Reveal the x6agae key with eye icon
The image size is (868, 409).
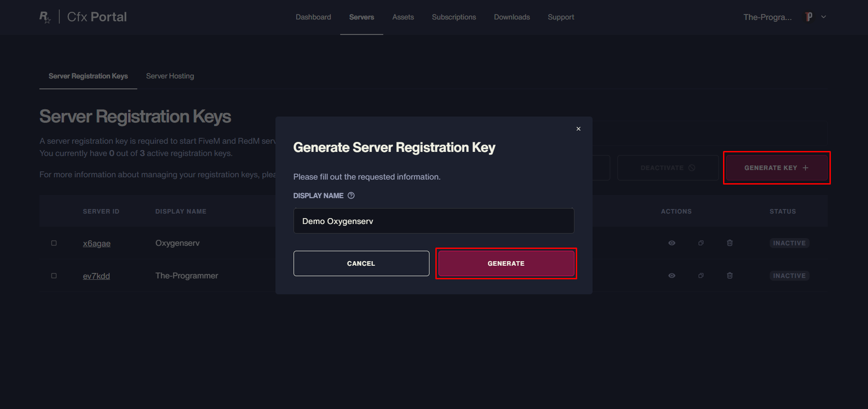click(x=672, y=243)
